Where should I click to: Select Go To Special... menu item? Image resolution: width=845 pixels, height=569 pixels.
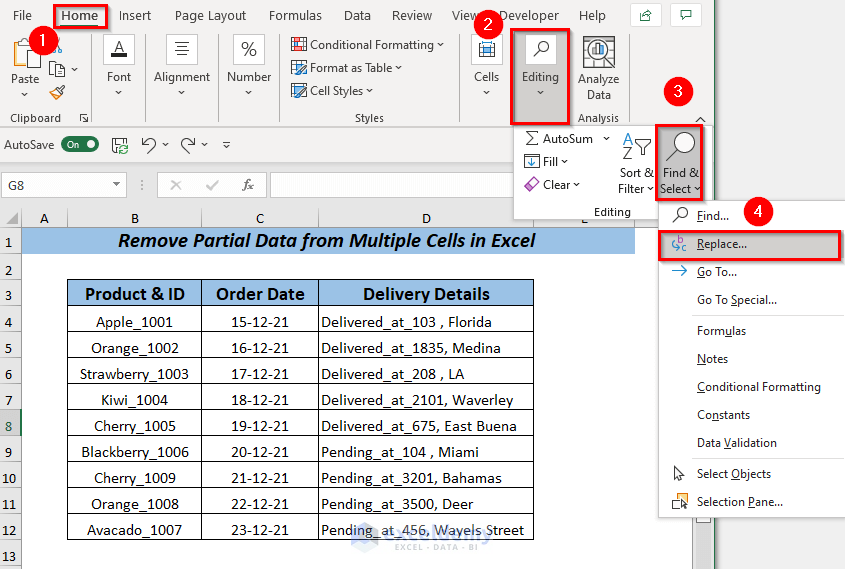736,300
